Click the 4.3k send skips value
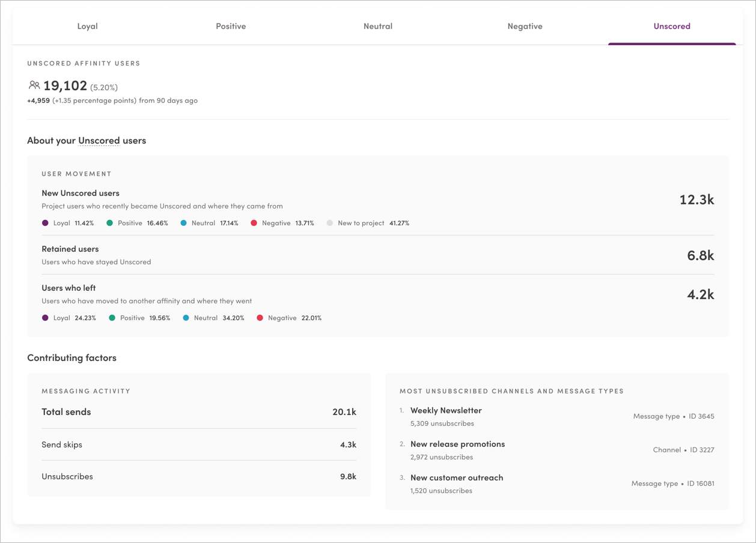Screen dimensions: 756x543 tap(348, 445)
